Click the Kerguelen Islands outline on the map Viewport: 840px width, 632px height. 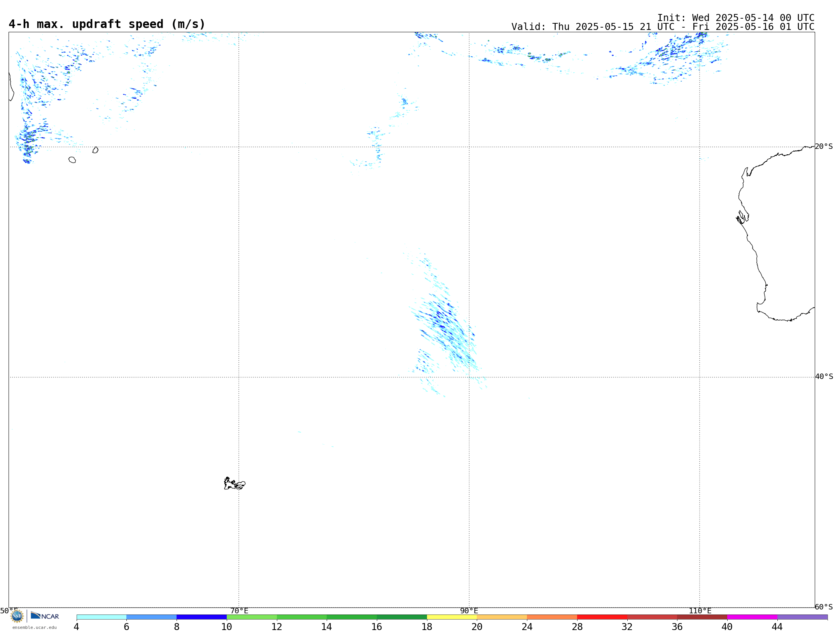tap(234, 484)
